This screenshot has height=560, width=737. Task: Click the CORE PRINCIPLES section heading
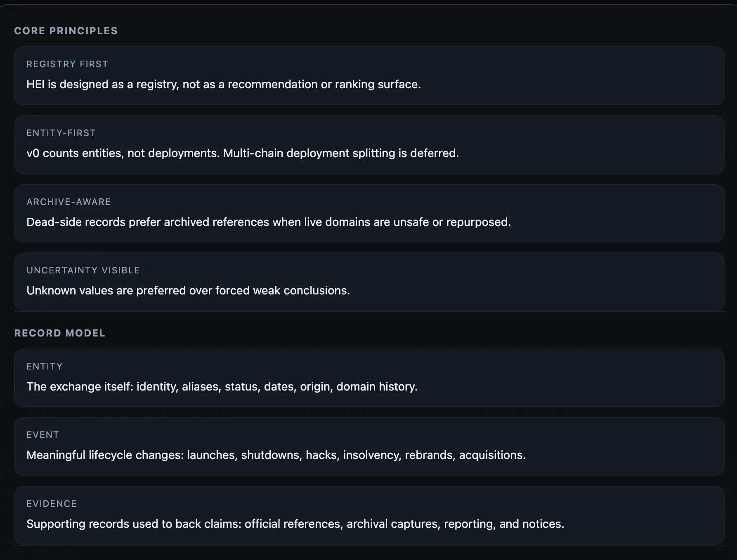(x=66, y=31)
